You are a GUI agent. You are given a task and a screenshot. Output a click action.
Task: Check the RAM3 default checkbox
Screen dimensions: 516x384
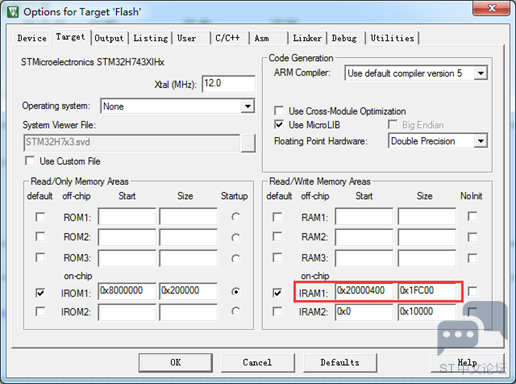pos(277,257)
